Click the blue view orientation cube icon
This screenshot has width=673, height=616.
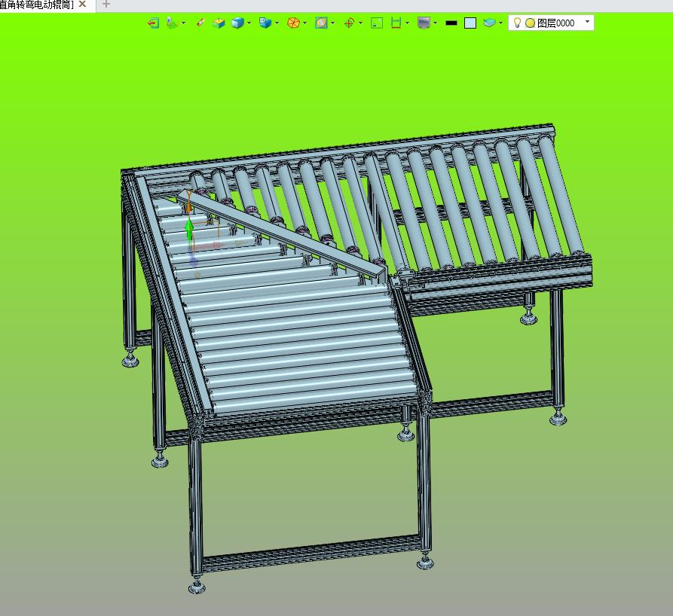(265, 23)
